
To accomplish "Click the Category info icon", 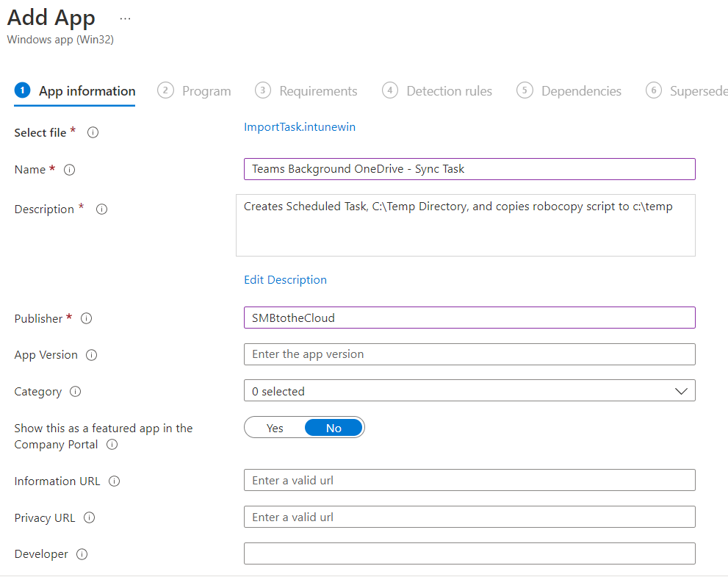I will [x=75, y=392].
